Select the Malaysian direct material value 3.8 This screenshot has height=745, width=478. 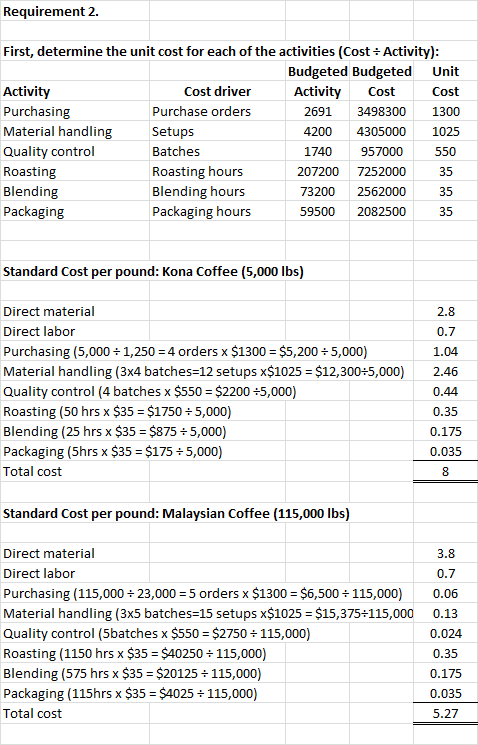[445, 553]
